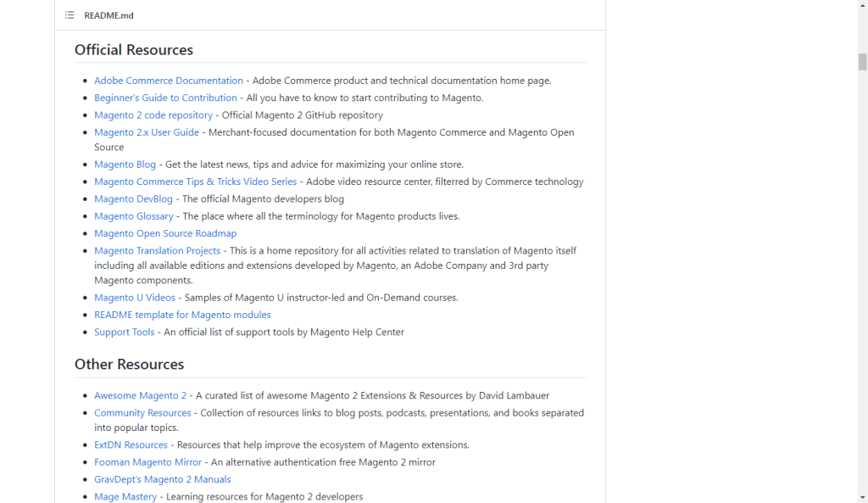This screenshot has height=503, width=868.
Task: Click text 'Official Magento 2 GitHub repository'
Action: [x=303, y=115]
